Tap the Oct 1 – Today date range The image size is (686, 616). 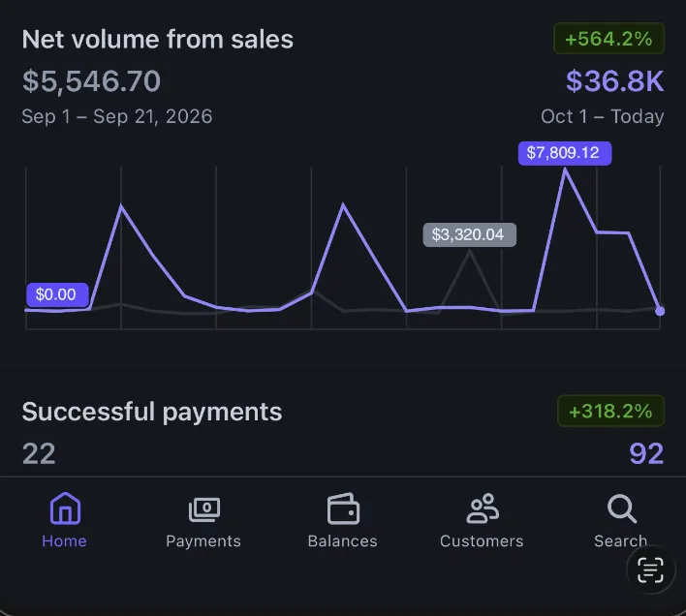coord(603,117)
